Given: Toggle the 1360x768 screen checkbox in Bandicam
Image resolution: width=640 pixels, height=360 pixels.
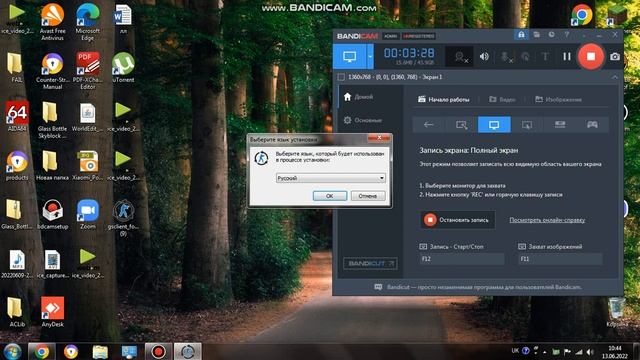Looking at the screenshot, I should pos(341,77).
